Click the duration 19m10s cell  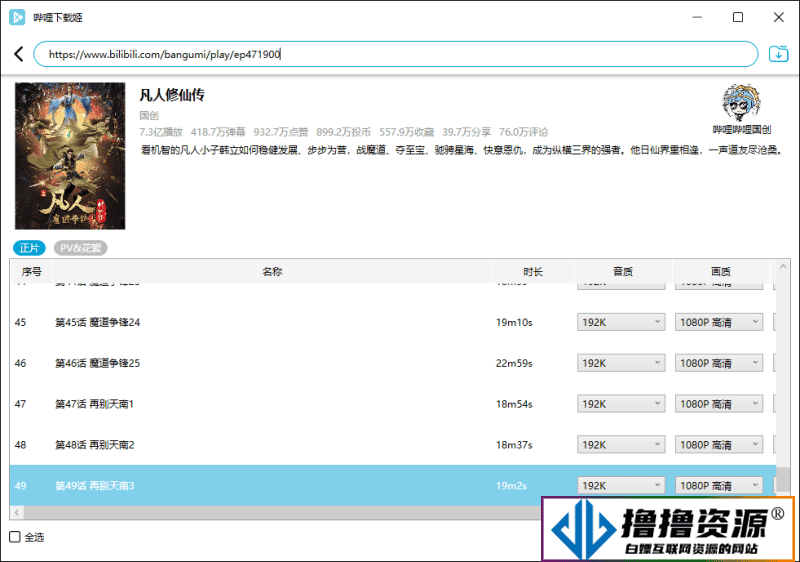point(514,322)
